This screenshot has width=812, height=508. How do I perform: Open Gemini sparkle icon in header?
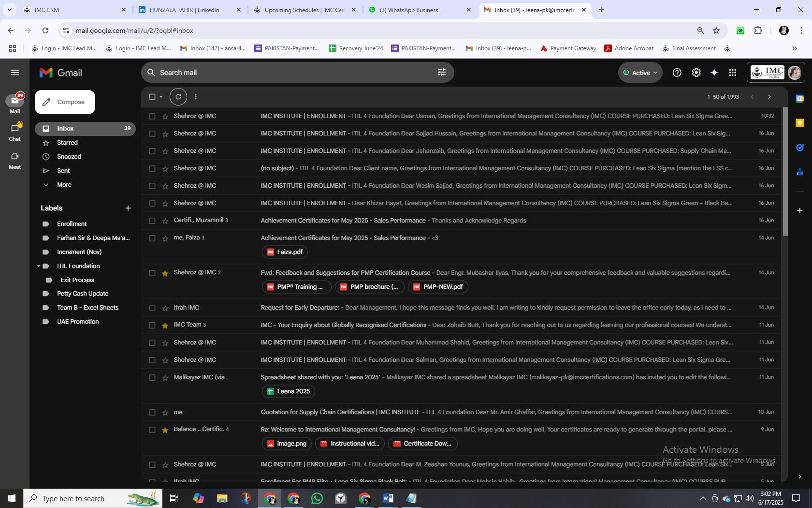[x=714, y=73]
